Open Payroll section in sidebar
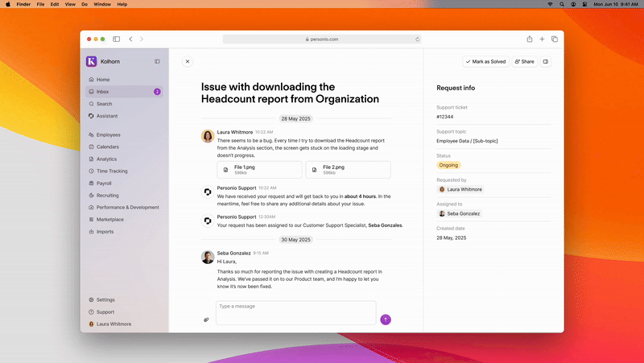 [104, 184]
